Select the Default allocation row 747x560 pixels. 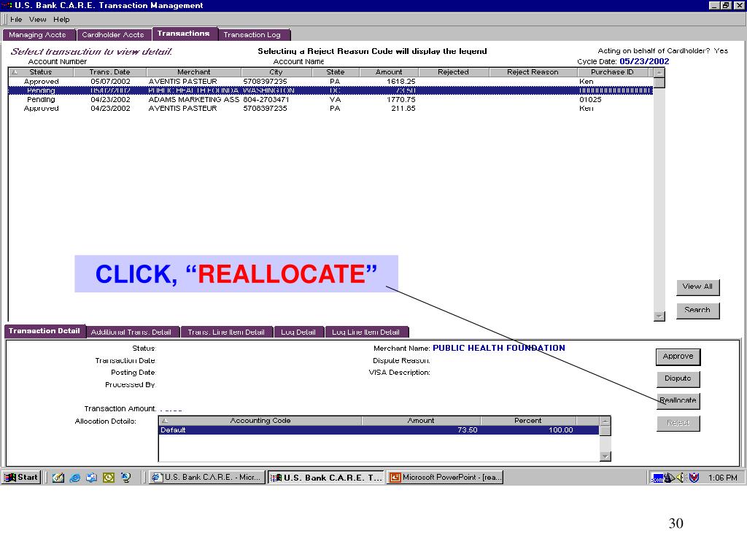[379, 430]
